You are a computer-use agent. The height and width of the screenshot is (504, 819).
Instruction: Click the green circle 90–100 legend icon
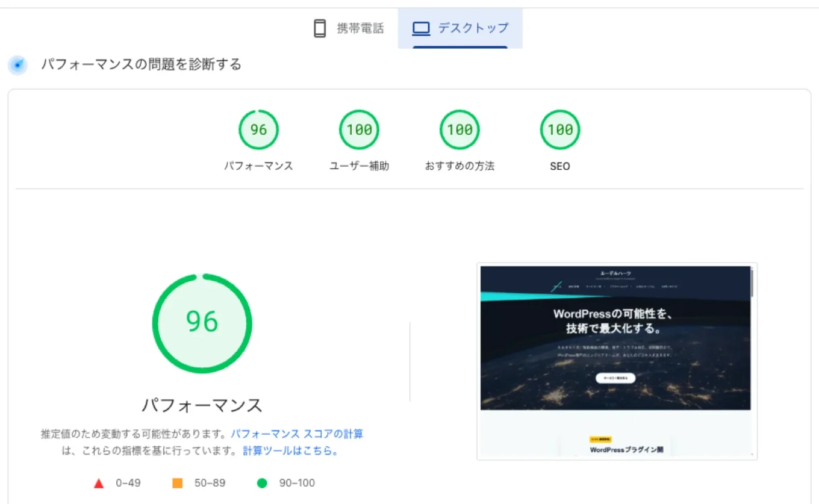click(262, 483)
